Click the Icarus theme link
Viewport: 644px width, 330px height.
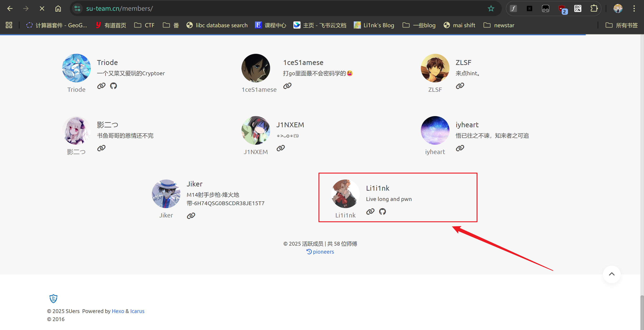pos(137,311)
